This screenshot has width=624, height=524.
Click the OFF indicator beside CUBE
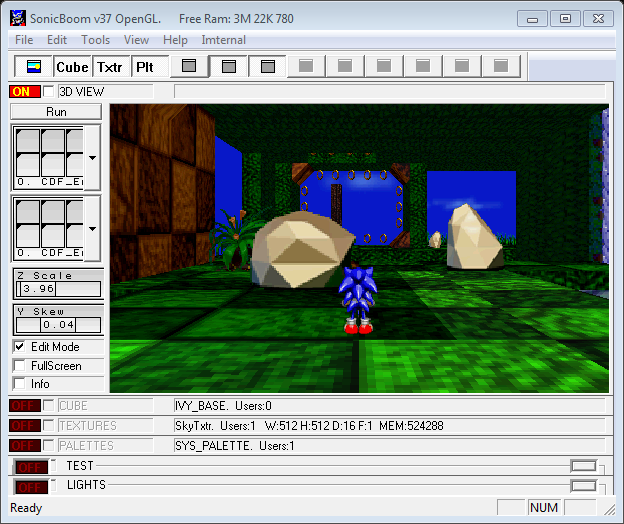[x=24, y=406]
